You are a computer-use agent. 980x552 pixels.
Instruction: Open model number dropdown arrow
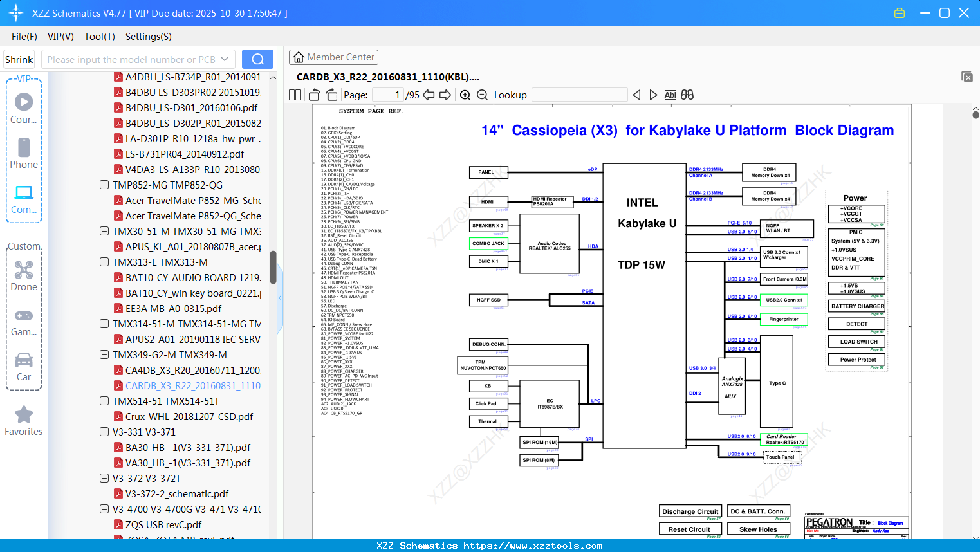[x=225, y=59]
